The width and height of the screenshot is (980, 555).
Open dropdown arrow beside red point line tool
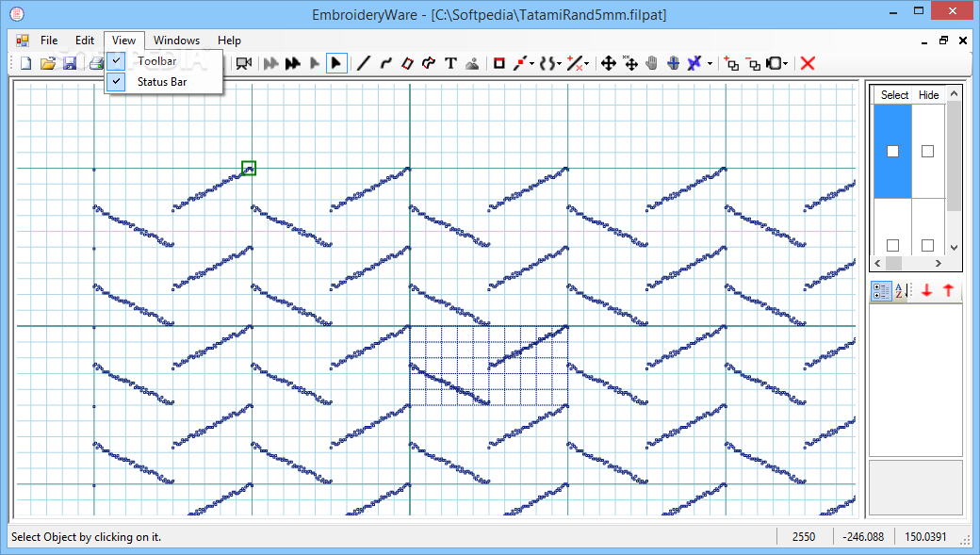(x=531, y=63)
